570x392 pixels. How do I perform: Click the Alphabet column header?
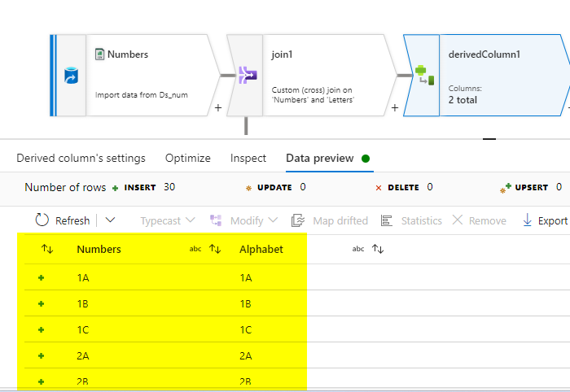[261, 249]
